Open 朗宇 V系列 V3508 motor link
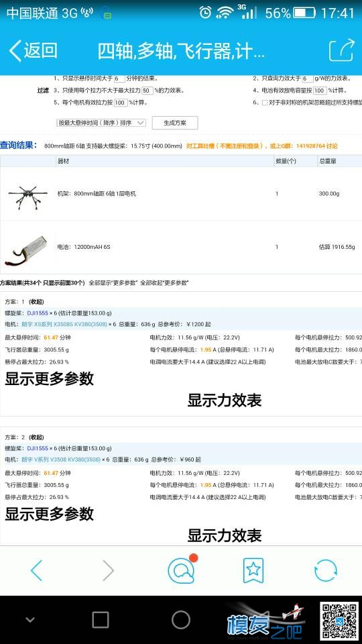 pos(61,460)
